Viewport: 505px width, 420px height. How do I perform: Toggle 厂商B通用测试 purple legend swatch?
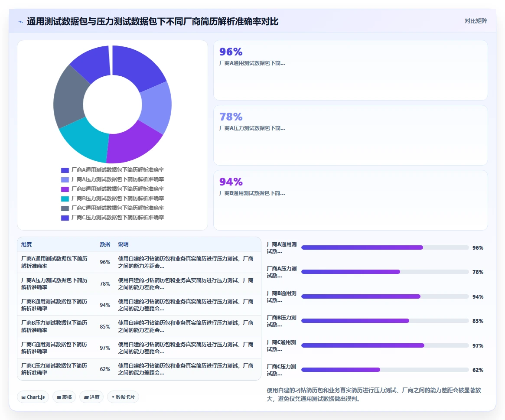65,189
